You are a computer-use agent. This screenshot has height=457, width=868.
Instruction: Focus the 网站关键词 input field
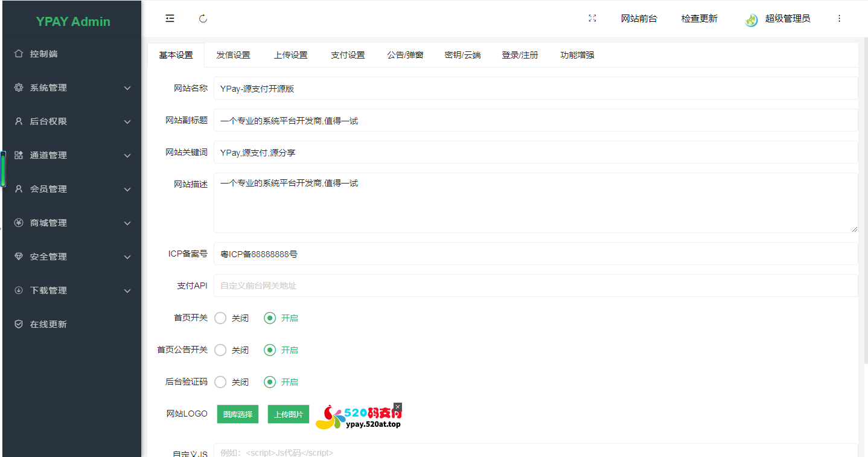click(536, 152)
